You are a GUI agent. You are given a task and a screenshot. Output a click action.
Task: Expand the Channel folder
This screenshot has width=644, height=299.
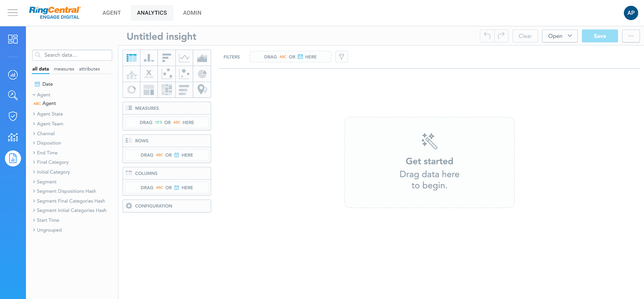[43, 133]
